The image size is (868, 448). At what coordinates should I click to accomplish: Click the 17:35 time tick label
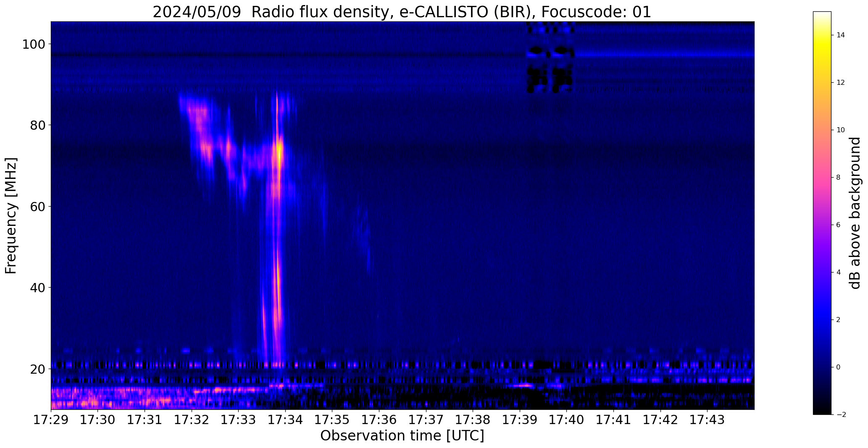pyautogui.click(x=332, y=419)
